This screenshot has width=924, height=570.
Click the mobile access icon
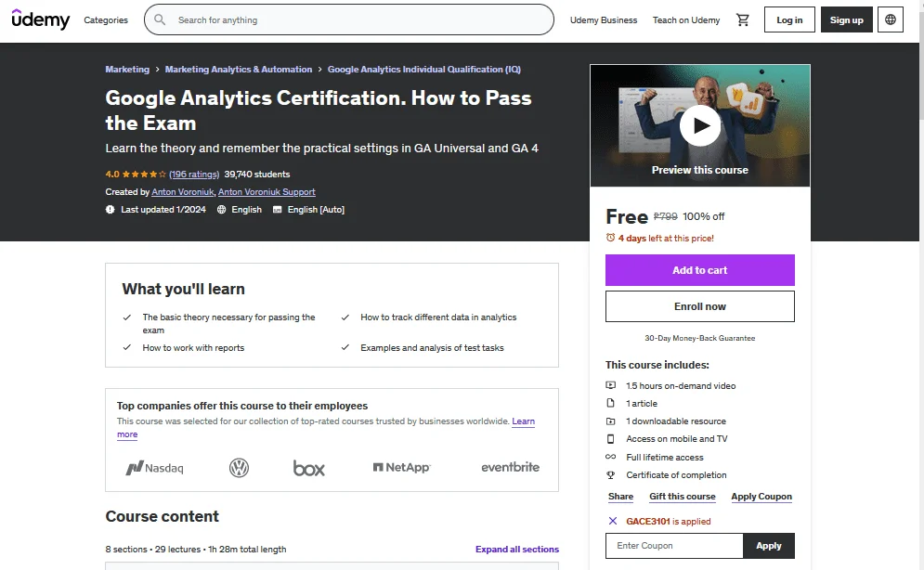point(610,439)
